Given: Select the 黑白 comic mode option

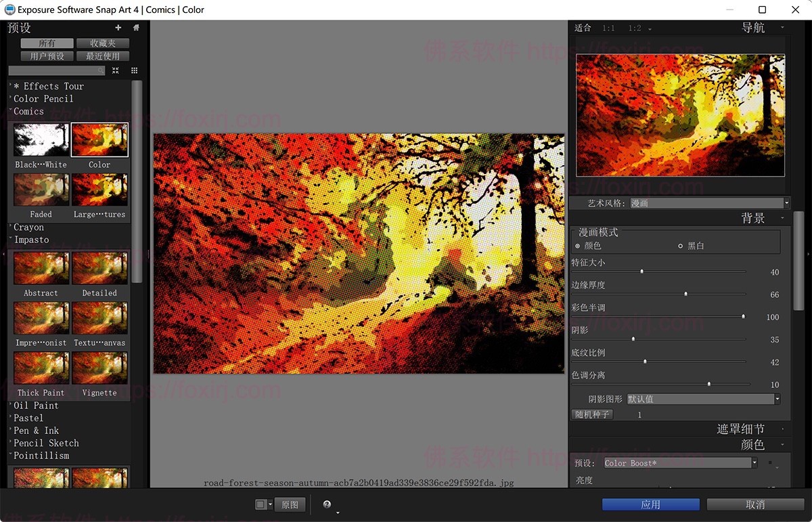Looking at the screenshot, I should (682, 245).
